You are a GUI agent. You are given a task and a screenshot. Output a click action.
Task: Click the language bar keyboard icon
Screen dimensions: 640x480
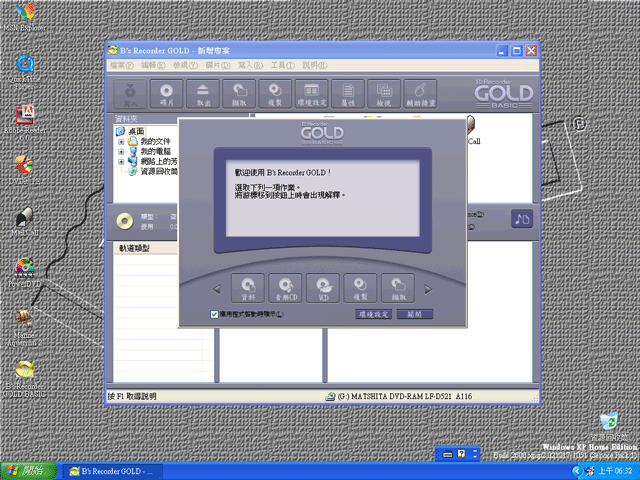tap(448, 454)
